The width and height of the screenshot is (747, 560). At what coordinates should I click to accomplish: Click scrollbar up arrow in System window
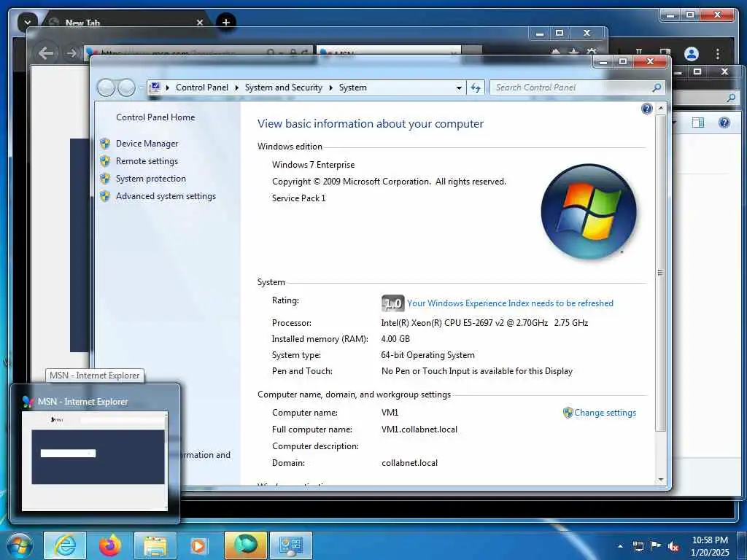coord(660,109)
